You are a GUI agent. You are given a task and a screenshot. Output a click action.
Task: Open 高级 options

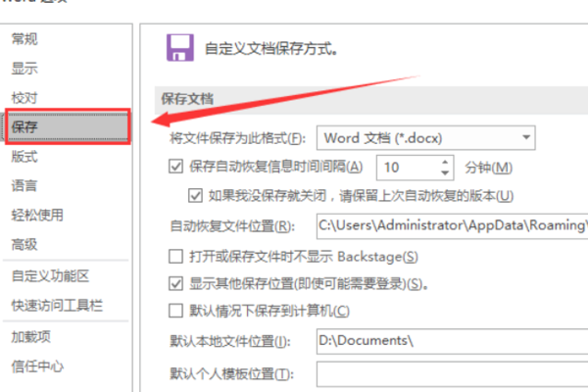[24, 245]
